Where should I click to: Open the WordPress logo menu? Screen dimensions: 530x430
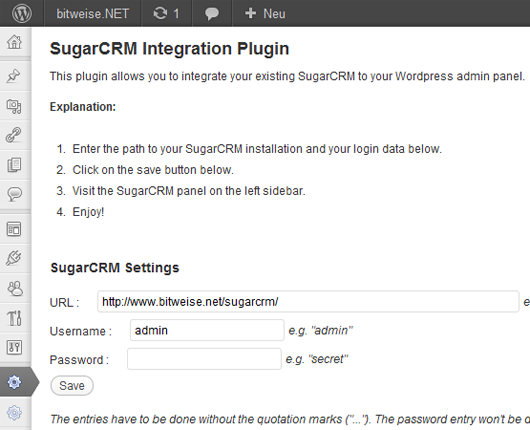22,14
